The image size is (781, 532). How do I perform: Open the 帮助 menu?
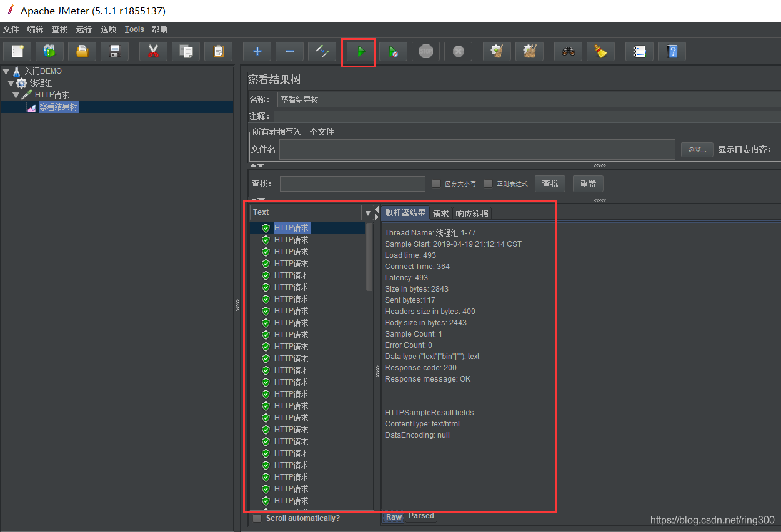coord(159,29)
